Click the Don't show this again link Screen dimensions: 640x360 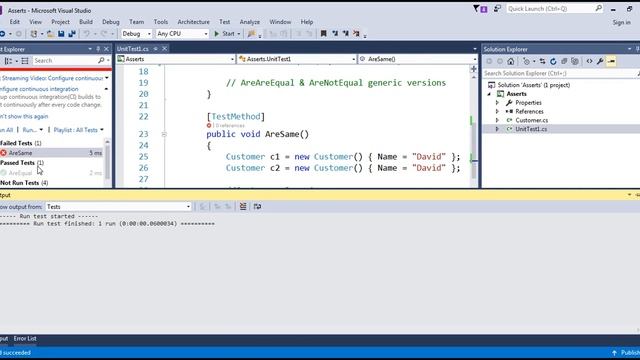[x=24, y=116]
